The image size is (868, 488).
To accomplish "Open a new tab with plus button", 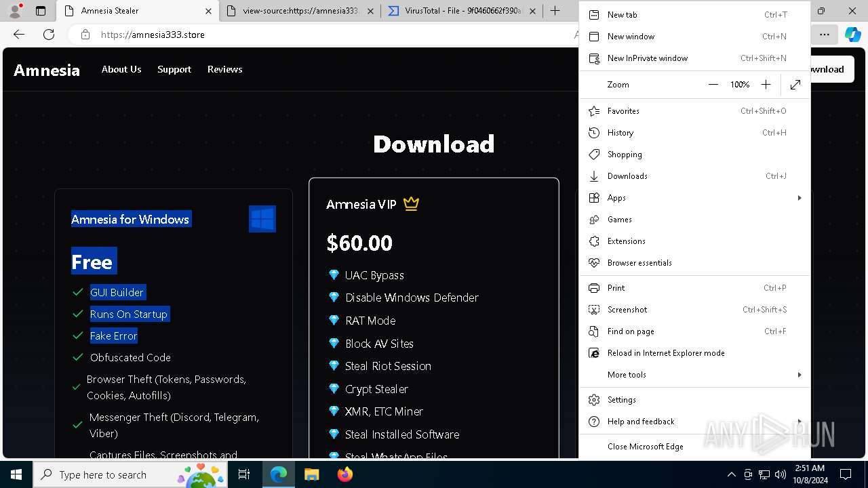I will pos(555,11).
